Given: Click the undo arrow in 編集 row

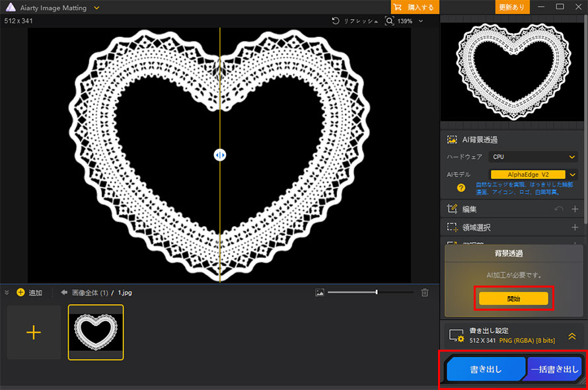Looking at the screenshot, I should pos(559,209).
